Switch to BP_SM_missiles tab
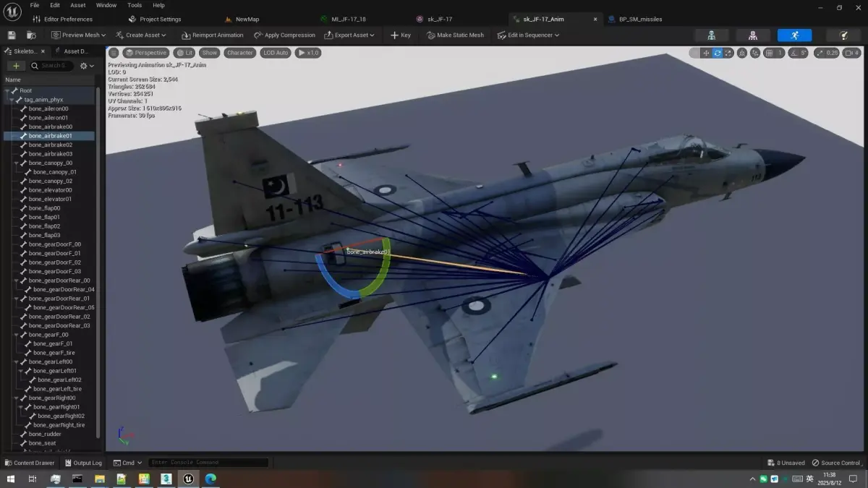Screen dimensions: 868x488 (x=635, y=19)
